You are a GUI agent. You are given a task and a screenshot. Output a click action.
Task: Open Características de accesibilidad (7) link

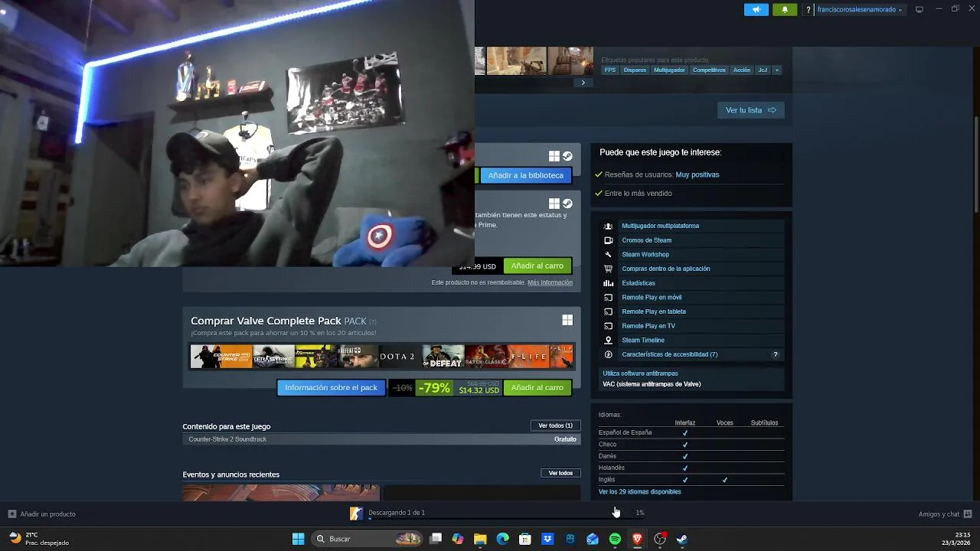670,354
